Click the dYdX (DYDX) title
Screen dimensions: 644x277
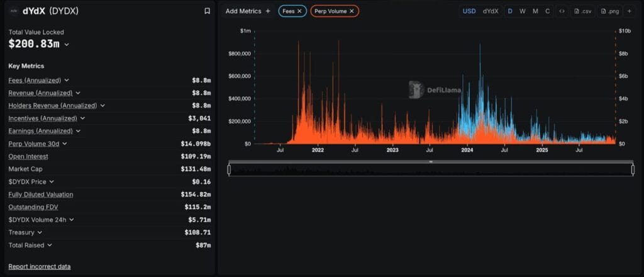tap(50, 11)
